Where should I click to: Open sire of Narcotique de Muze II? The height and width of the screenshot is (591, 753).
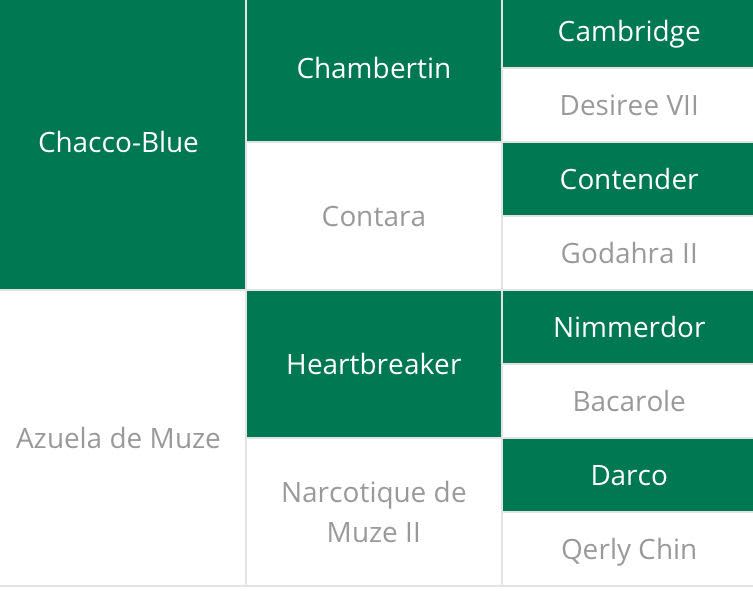pyautogui.click(x=628, y=475)
